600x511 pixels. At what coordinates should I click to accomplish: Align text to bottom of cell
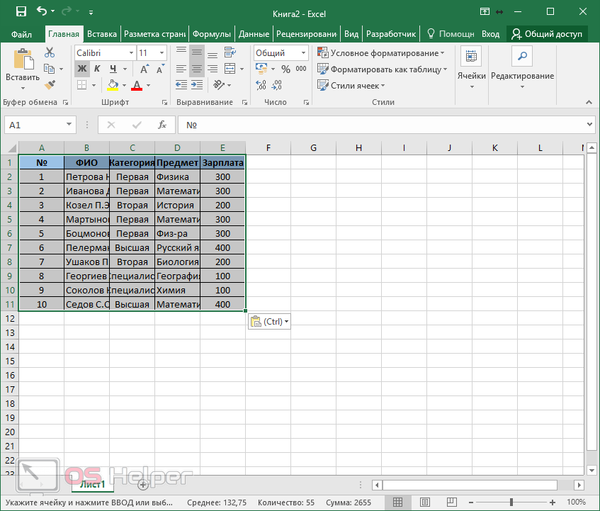[x=212, y=54]
